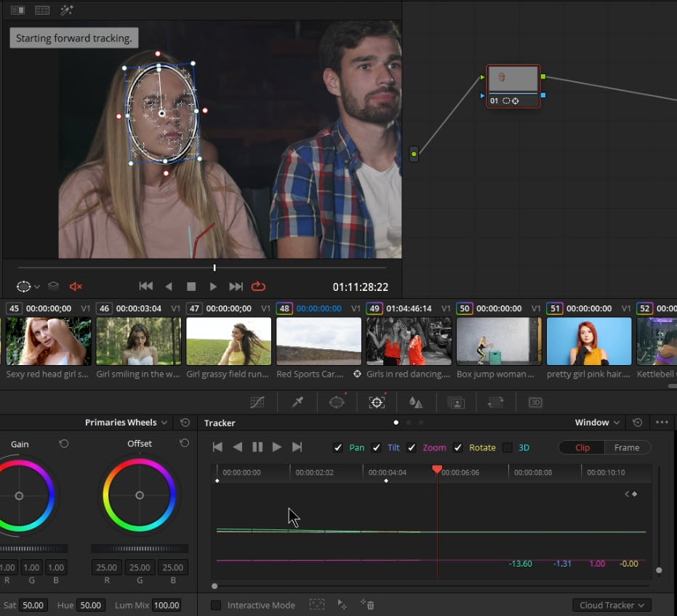Enable split screen viewer mode
Viewport: 677px width, 616px height.
pos(42,10)
